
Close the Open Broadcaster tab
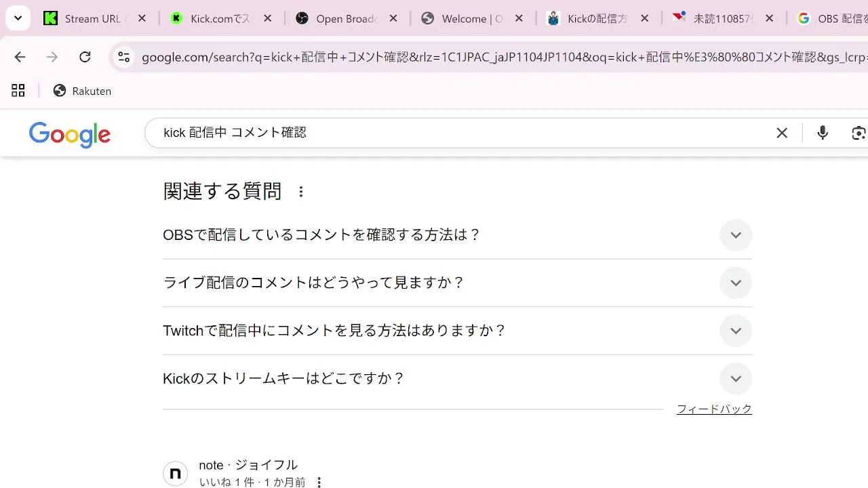(x=393, y=18)
